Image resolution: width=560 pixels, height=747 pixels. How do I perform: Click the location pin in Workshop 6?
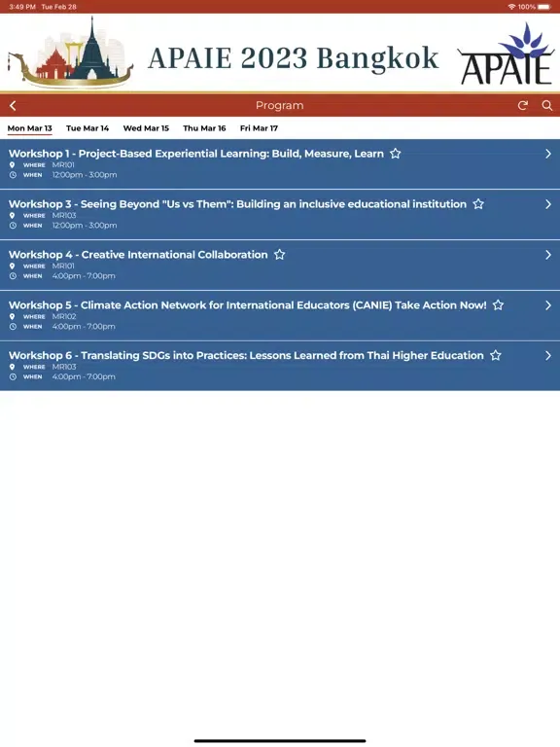pyautogui.click(x=13, y=367)
